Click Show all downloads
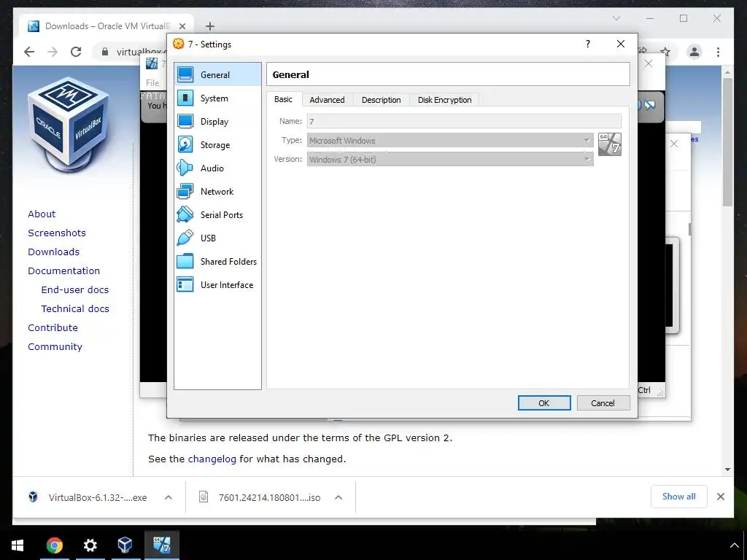The image size is (747, 560). [x=679, y=497]
